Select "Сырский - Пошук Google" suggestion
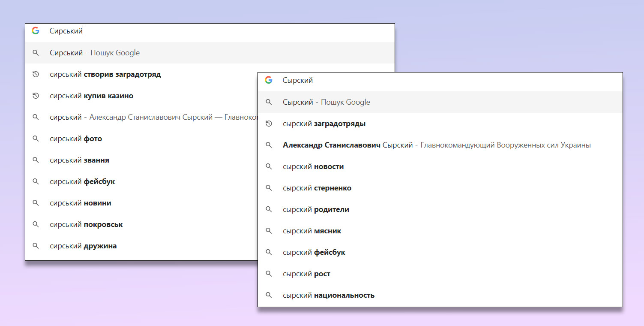The height and width of the screenshot is (326, 644). click(440, 102)
